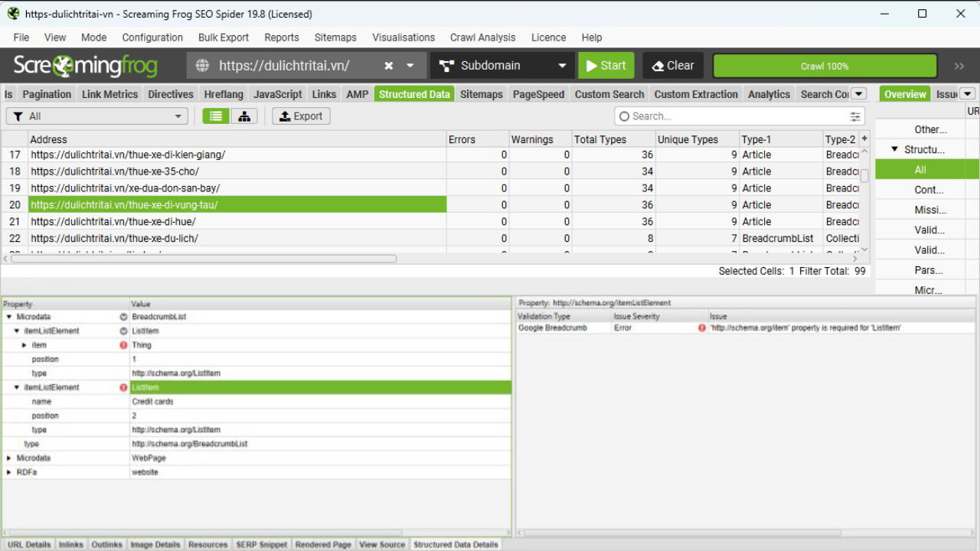Open the URL history dropdown arrow
The width and height of the screenshot is (980, 551).
click(x=410, y=66)
